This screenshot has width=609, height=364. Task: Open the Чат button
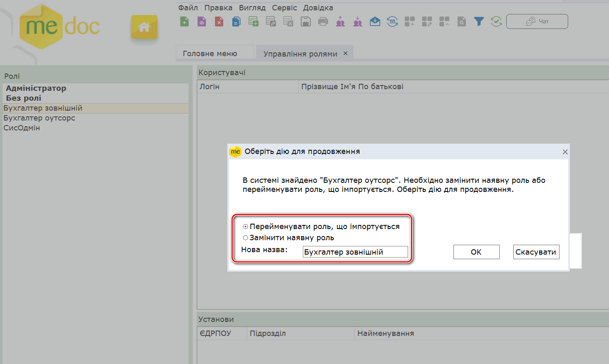pos(537,21)
